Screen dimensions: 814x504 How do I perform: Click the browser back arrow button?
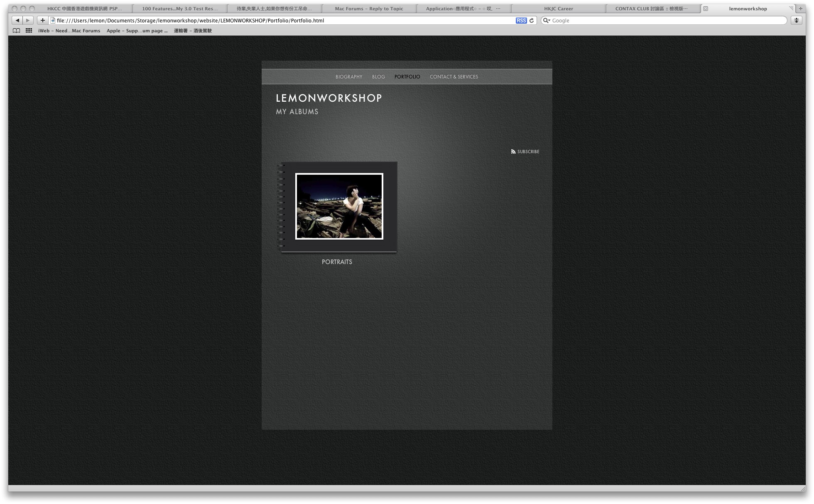coord(17,20)
